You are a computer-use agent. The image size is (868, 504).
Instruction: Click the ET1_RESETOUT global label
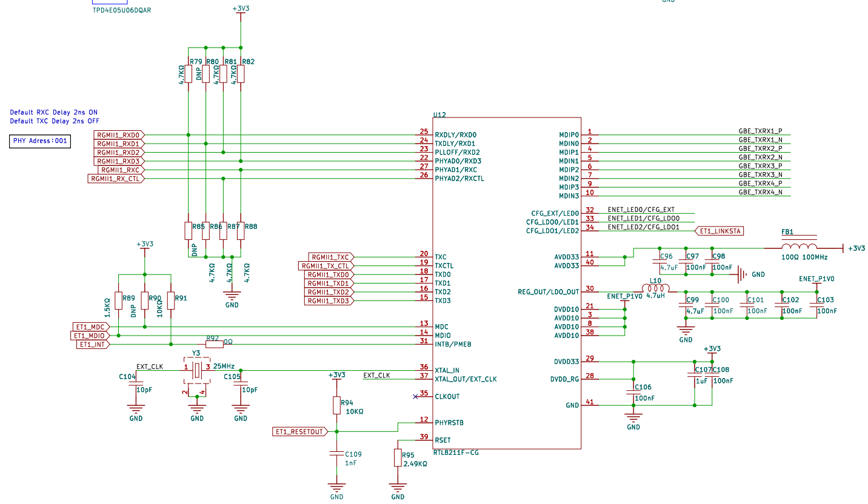click(x=300, y=431)
